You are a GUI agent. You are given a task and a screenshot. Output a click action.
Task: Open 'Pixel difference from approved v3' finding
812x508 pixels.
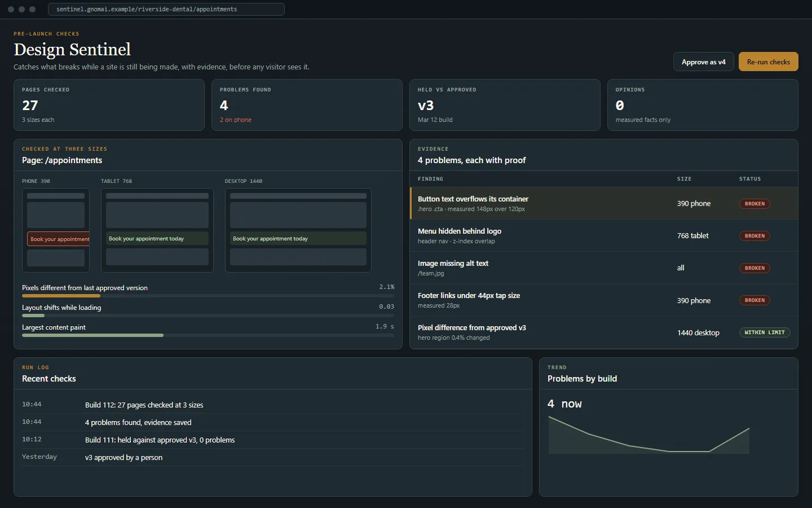(604, 332)
